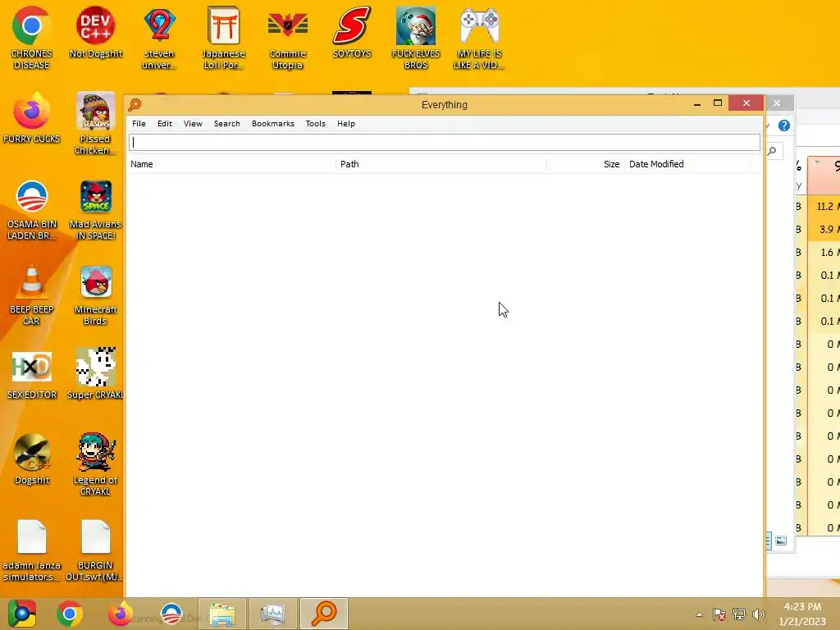
Task: Open the volume speaker tray icon
Action: [x=759, y=614]
